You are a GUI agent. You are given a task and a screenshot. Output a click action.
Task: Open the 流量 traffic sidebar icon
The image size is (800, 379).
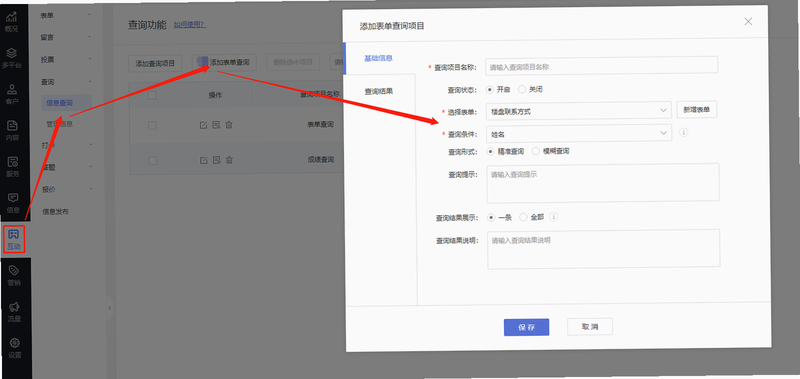coord(15,312)
